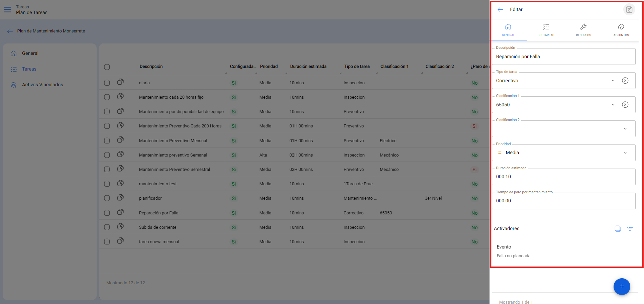Click the back arrow next to Editar
Image resolution: width=644 pixels, height=304 pixels.
coord(500,10)
